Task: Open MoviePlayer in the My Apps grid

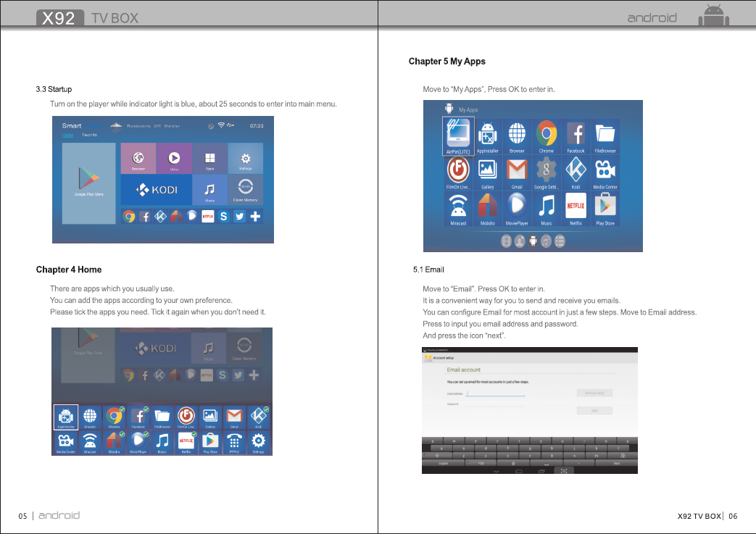Action: tap(517, 209)
